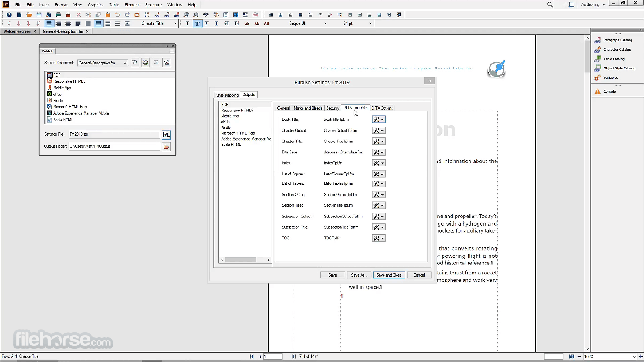Viewport: 644px width, 362px height.
Task: Open the Console panel
Action: (609, 91)
